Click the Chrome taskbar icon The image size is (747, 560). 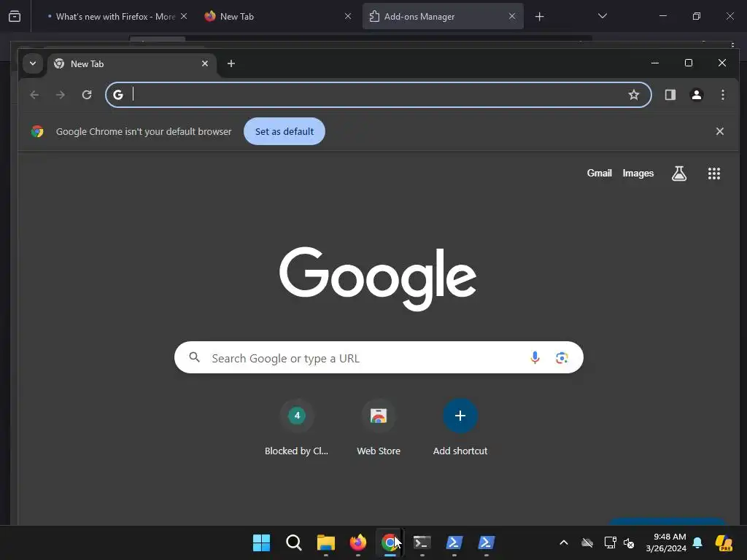click(390, 542)
